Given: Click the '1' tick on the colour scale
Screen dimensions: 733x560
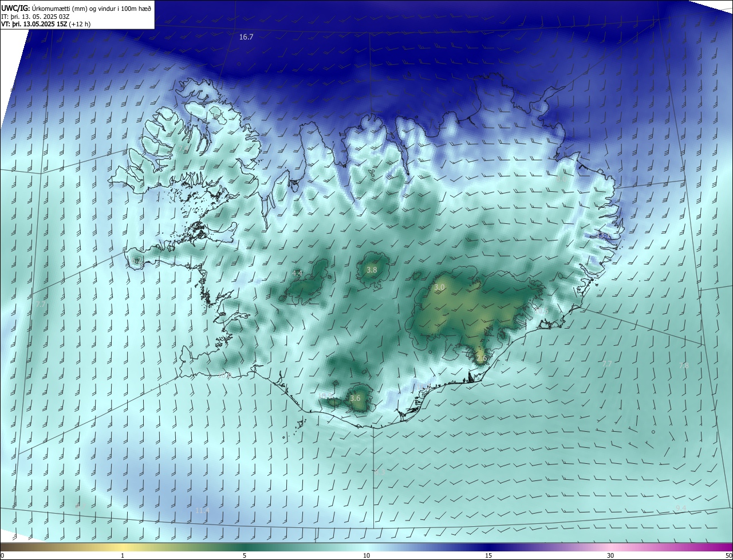Looking at the screenshot, I should pos(123,555).
